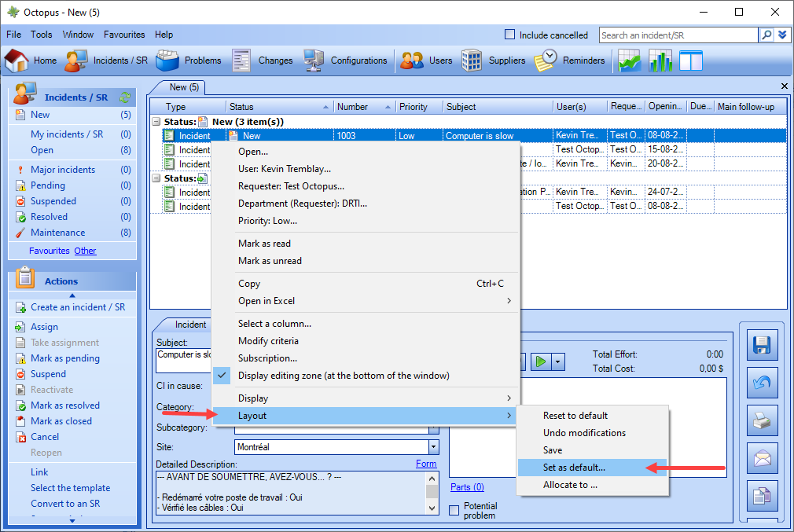Open the Home toolbar icon
Screen dimensions: 794x532
point(31,61)
